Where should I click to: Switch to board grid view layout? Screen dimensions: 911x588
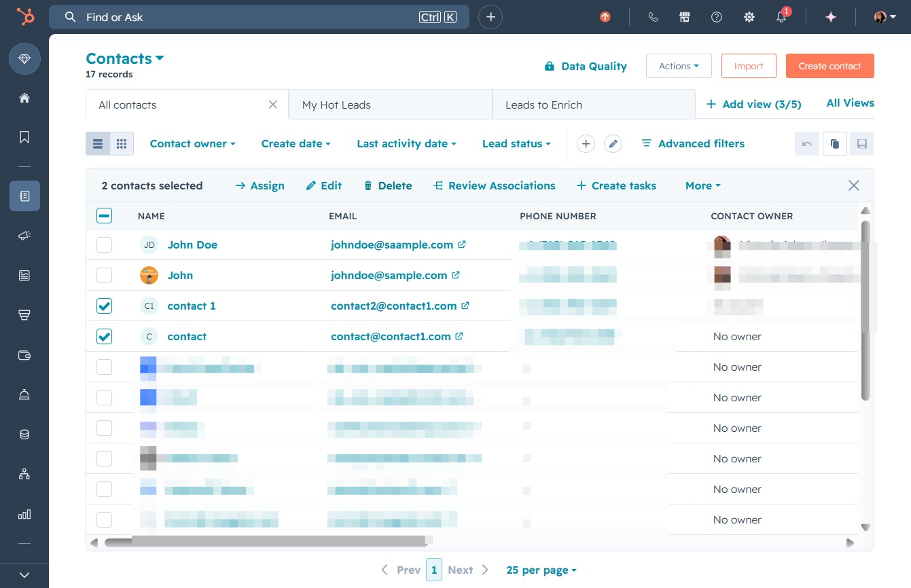coord(122,144)
